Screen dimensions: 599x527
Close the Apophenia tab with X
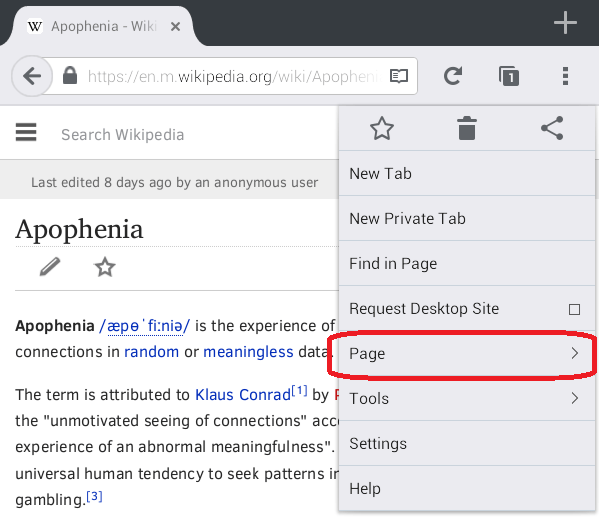pos(175,27)
